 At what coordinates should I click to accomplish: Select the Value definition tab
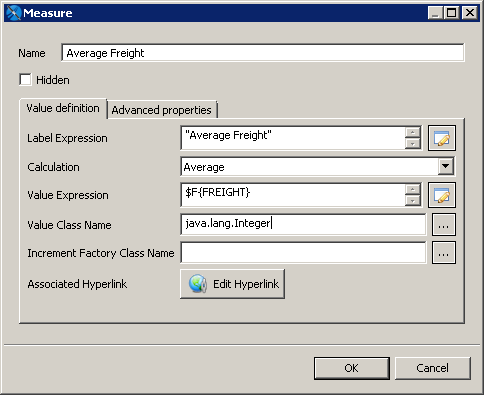tap(63, 108)
